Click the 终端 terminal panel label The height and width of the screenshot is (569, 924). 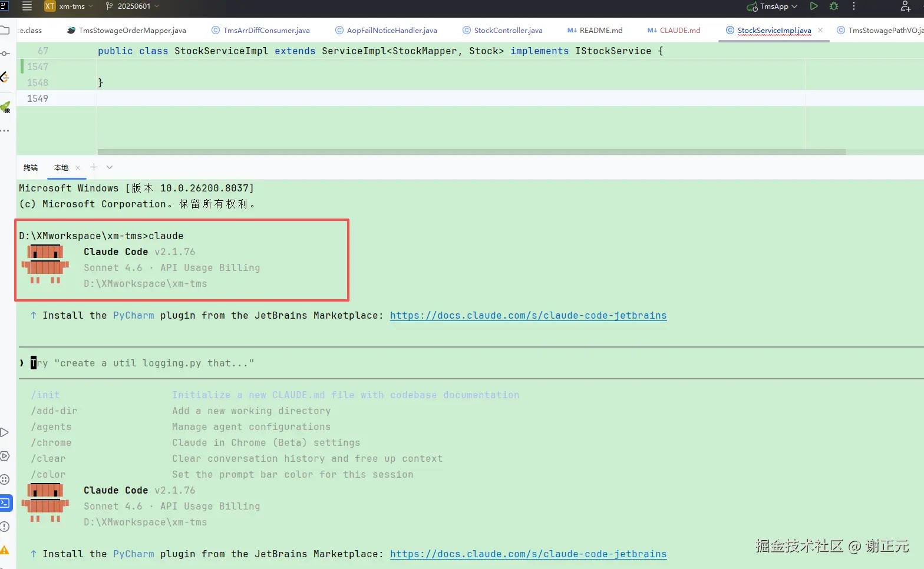coord(31,168)
